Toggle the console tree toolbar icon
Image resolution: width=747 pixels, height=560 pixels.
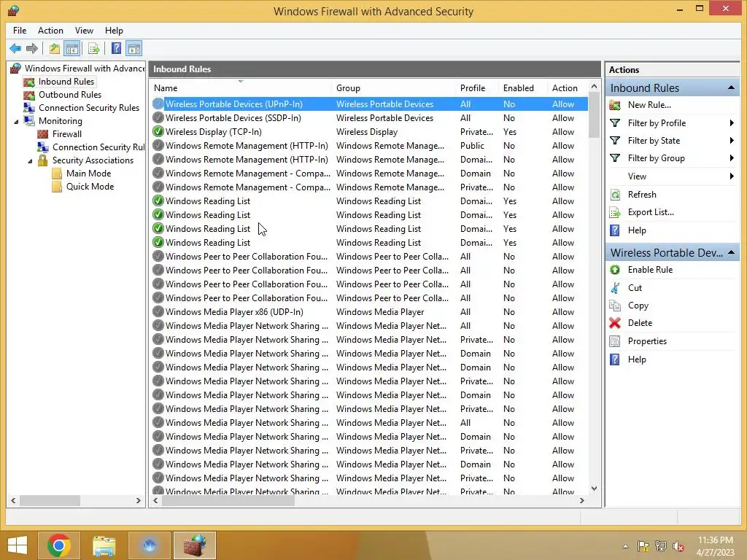(x=72, y=48)
